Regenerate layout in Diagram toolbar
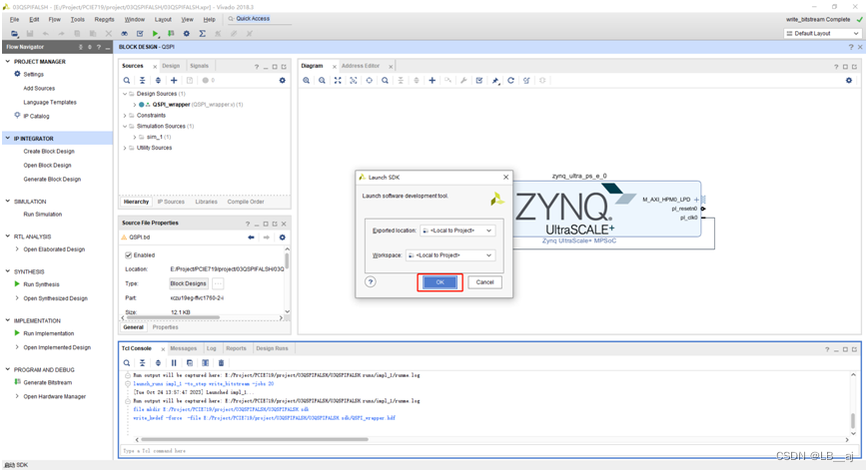This screenshot has width=868, height=472. click(511, 80)
